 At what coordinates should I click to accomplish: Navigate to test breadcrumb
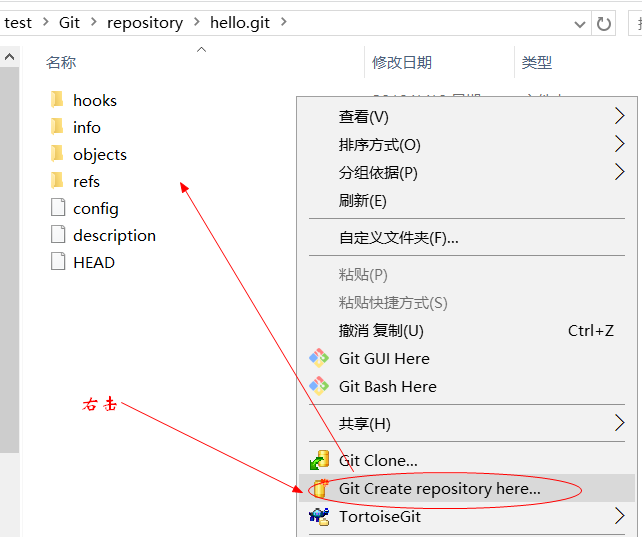click(18, 23)
